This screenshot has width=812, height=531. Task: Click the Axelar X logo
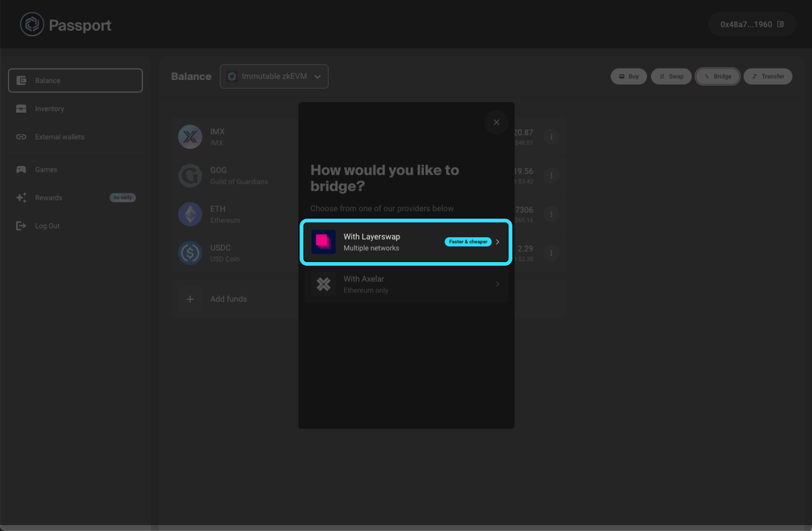(x=323, y=285)
